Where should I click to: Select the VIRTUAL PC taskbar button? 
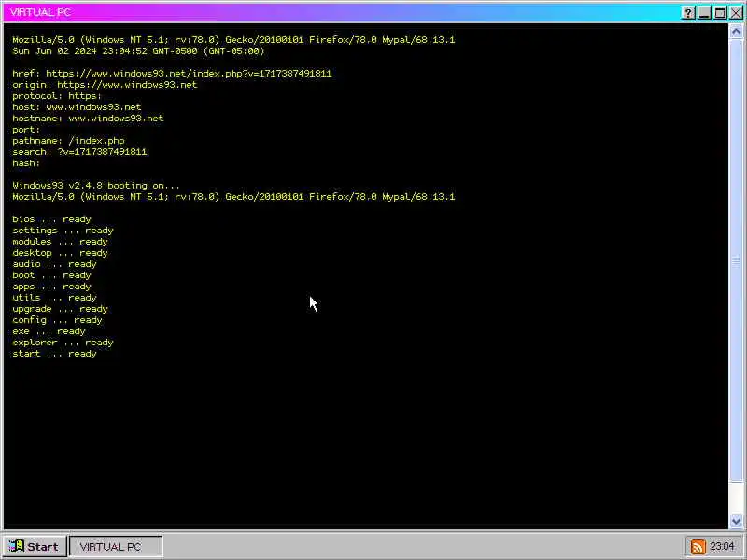[x=116, y=546]
